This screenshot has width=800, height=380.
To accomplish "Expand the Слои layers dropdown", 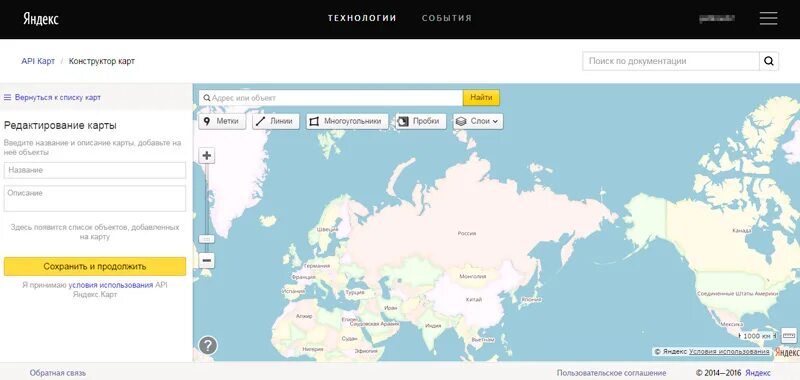I will (478, 121).
